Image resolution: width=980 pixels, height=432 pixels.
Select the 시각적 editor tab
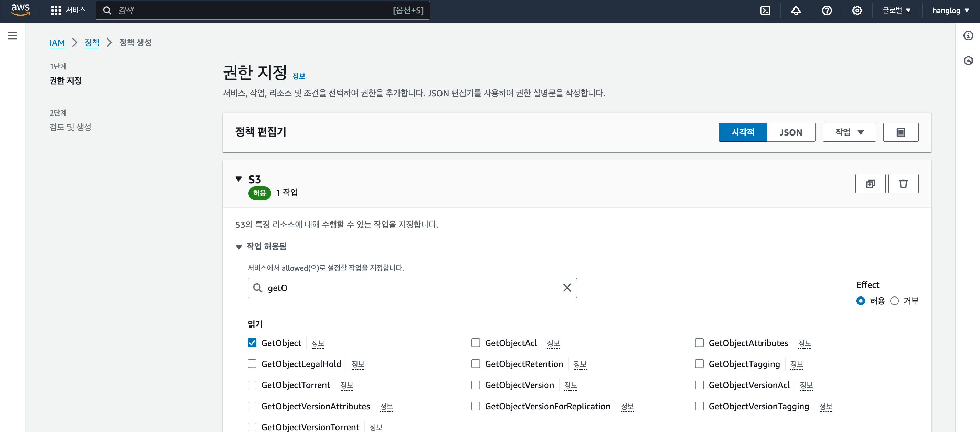point(742,132)
